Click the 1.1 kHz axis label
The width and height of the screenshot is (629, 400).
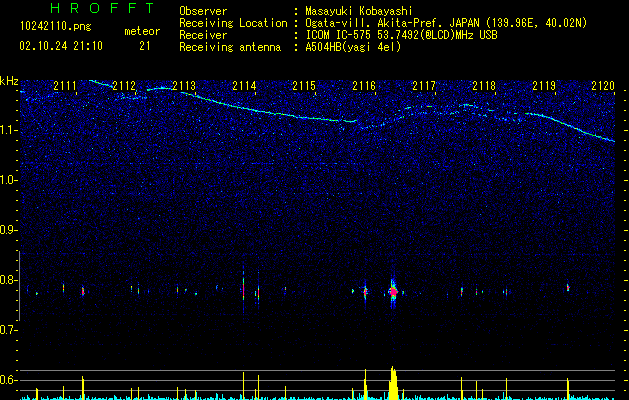click(x=9, y=130)
